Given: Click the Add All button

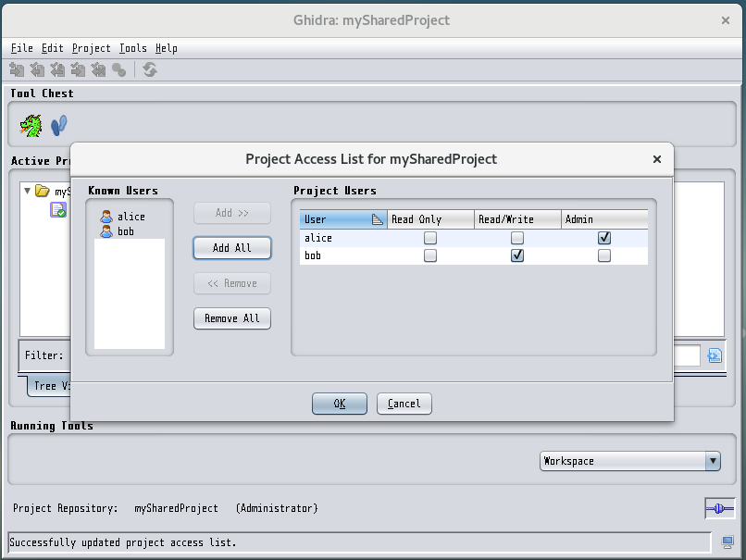Looking at the screenshot, I should click(232, 248).
